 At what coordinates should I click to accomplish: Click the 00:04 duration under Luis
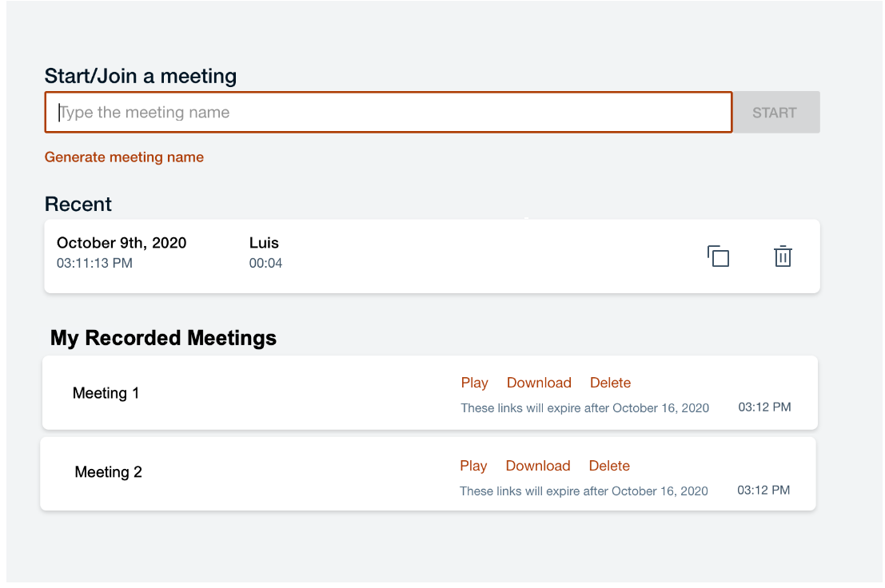(265, 263)
